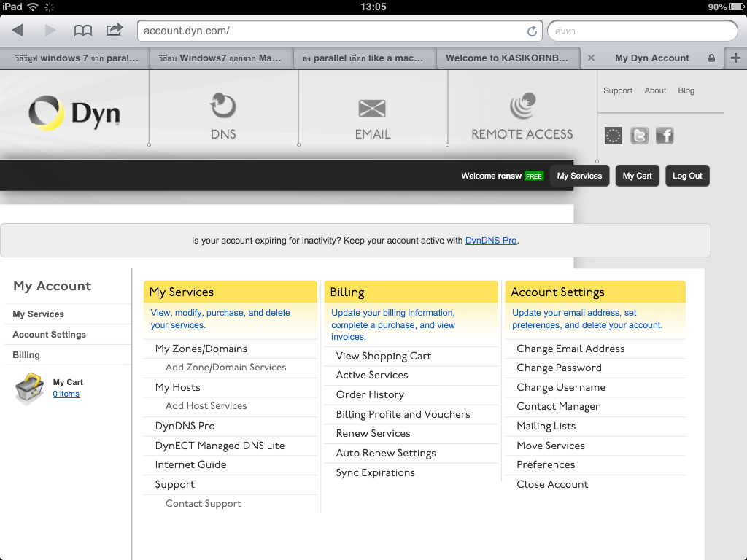The image size is (747, 560).
Task: Open Change Email Address
Action: (570, 349)
